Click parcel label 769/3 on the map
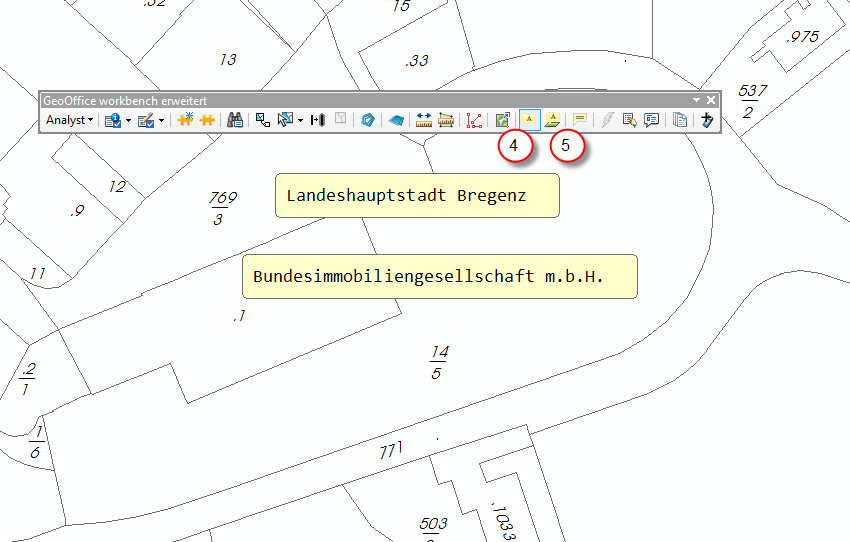This screenshot has height=542, width=850. coord(222,208)
